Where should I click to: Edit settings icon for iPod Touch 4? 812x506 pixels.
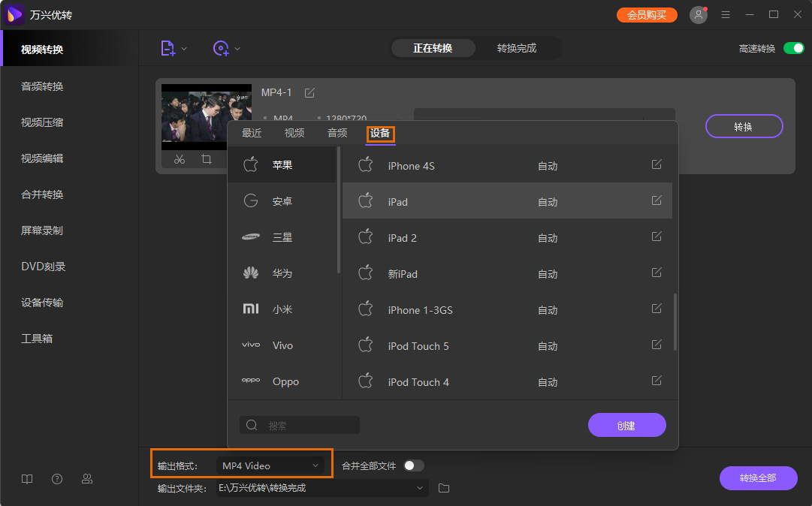point(656,381)
